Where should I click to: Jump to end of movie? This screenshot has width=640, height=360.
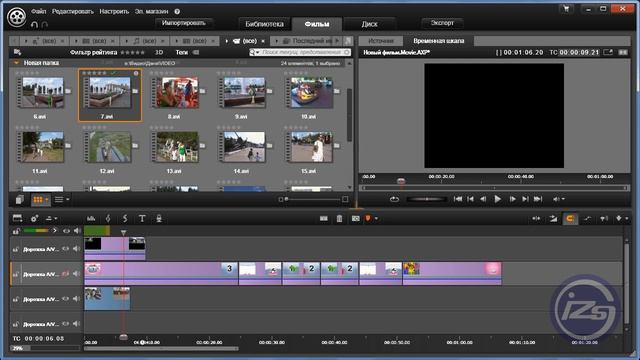click(x=538, y=199)
